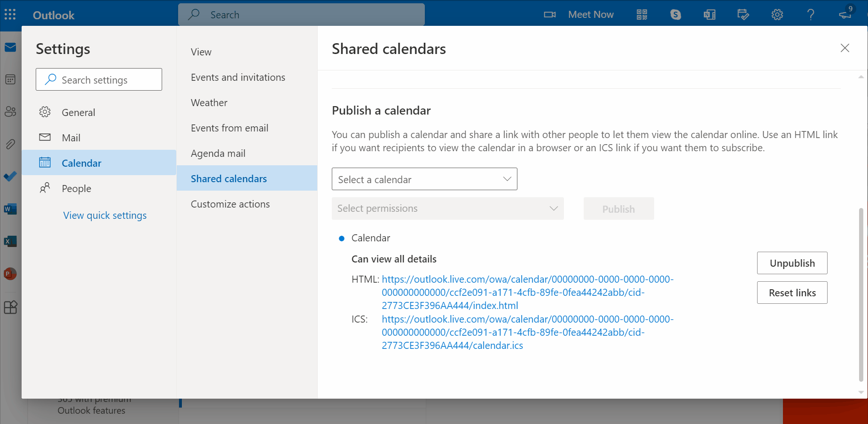868x424 pixels.
Task: Open the Mail icon in left rail
Action: pyautogui.click(x=10, y=47)
